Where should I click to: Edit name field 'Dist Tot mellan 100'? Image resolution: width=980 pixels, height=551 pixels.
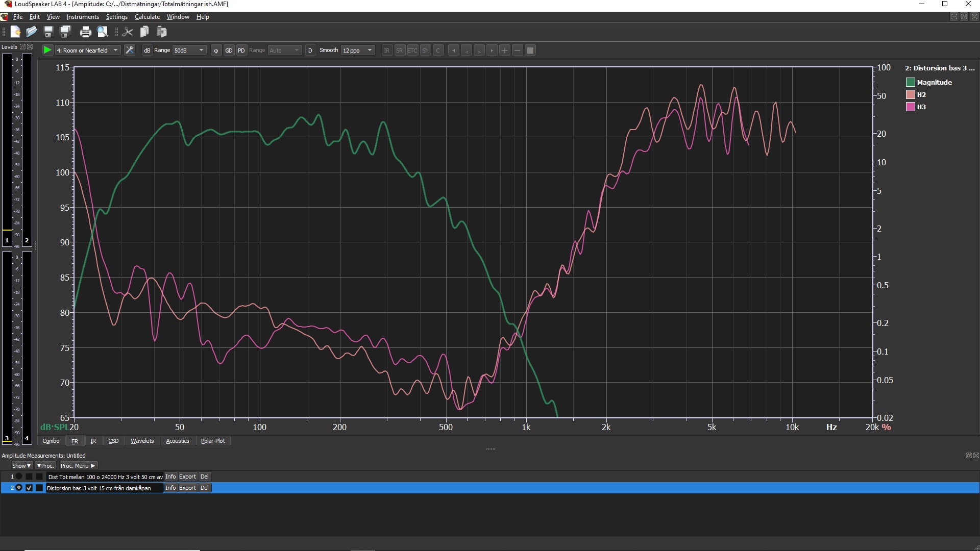105,477
